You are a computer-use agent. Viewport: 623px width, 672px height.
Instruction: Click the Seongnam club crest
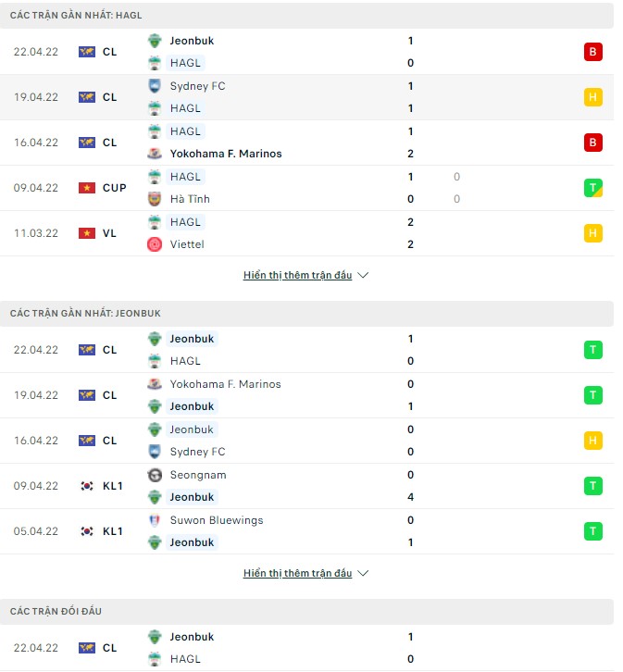click(155, 475)
